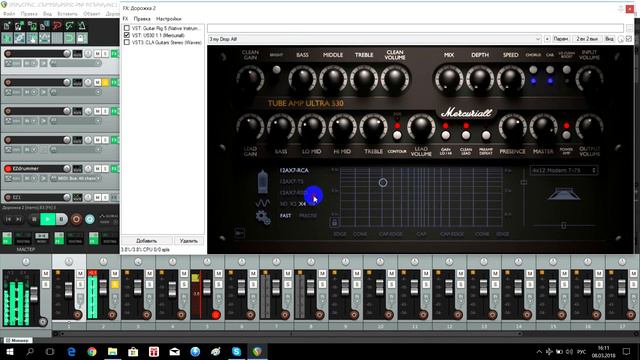The image size is (640, 360).
Task: Click the LEAD GAIN knob
Action: 250,127
